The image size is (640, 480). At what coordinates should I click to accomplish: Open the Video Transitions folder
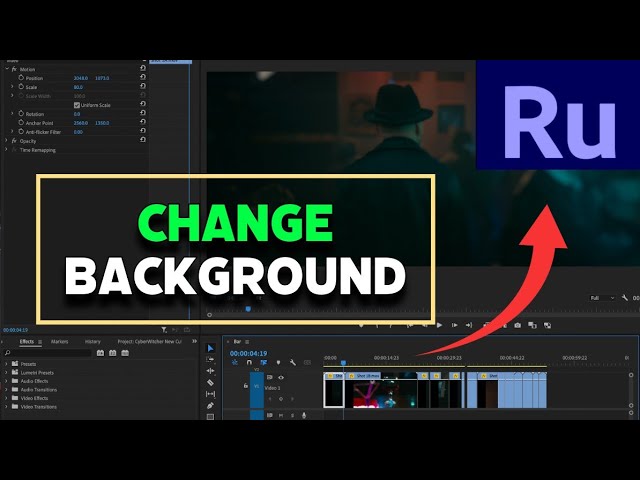click(x=7, y=407)
